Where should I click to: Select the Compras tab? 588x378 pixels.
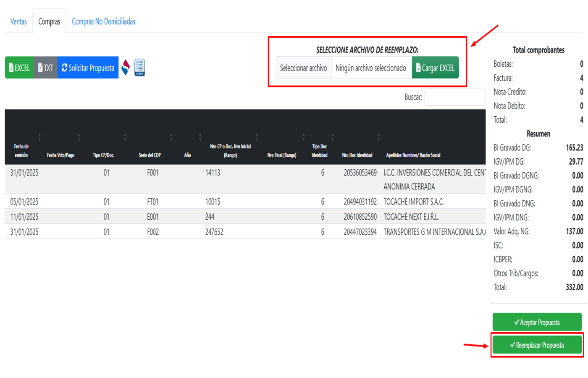[x=49, y=21]
